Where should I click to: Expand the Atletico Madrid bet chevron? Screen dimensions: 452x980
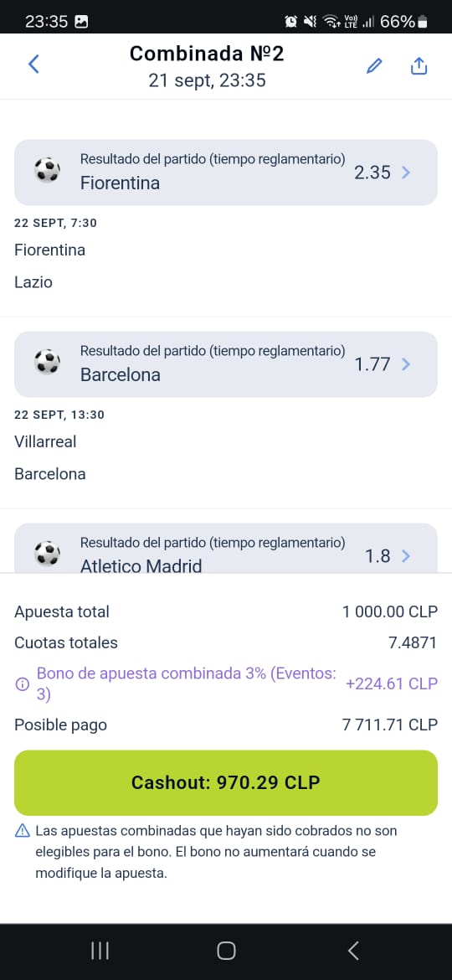click(x=407, y=555)
